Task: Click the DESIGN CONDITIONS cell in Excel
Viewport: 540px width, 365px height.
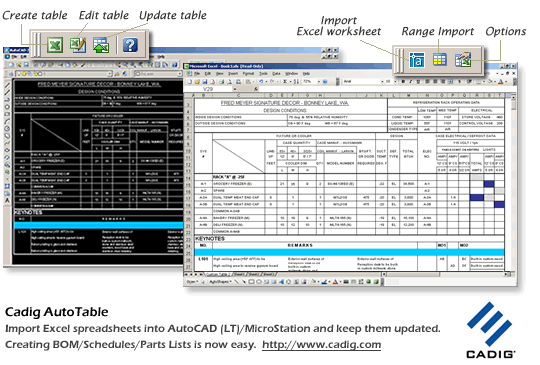Action: [284, 111]
